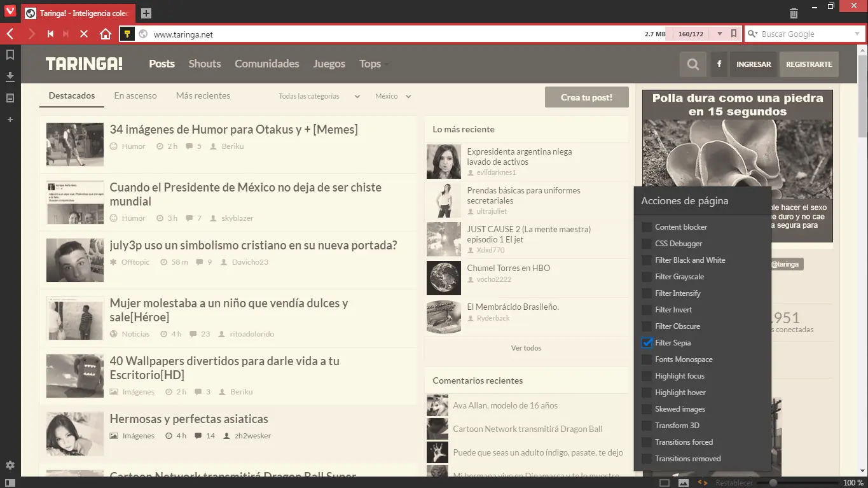Stop loading the page
868x488 pixels.
click(x=83, y=34)
